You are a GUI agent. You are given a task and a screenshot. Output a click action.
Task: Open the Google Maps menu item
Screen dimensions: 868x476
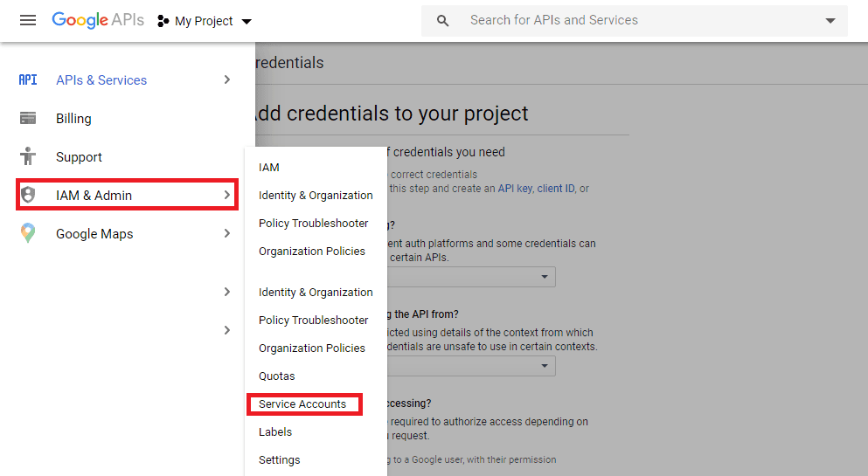[x=94, y=234]
